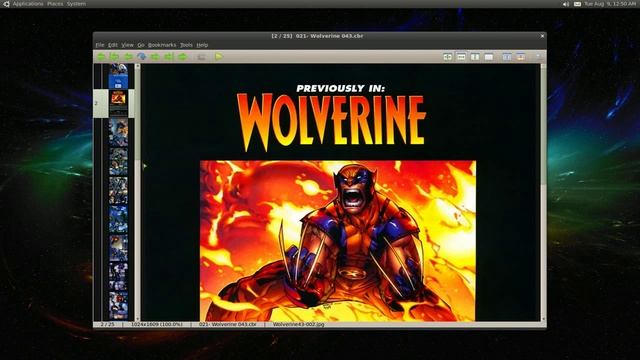The image size is (640, 360).
Task: Open the Edit menu
Action: pyautogui.click(x=113, y=45)
